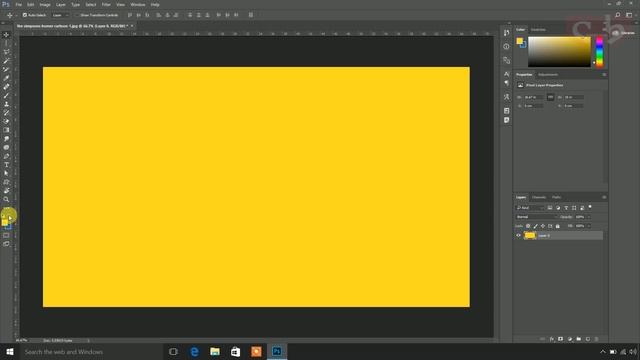This screenshot has width=640, height=360.
Task: Open the Fill slider dropdown arrow
Action: 589,226
